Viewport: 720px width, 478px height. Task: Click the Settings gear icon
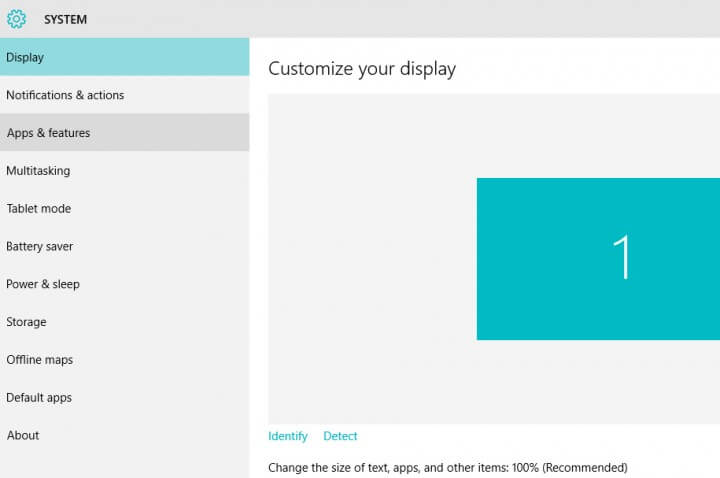pyautogui.click(x=17, y=19)
